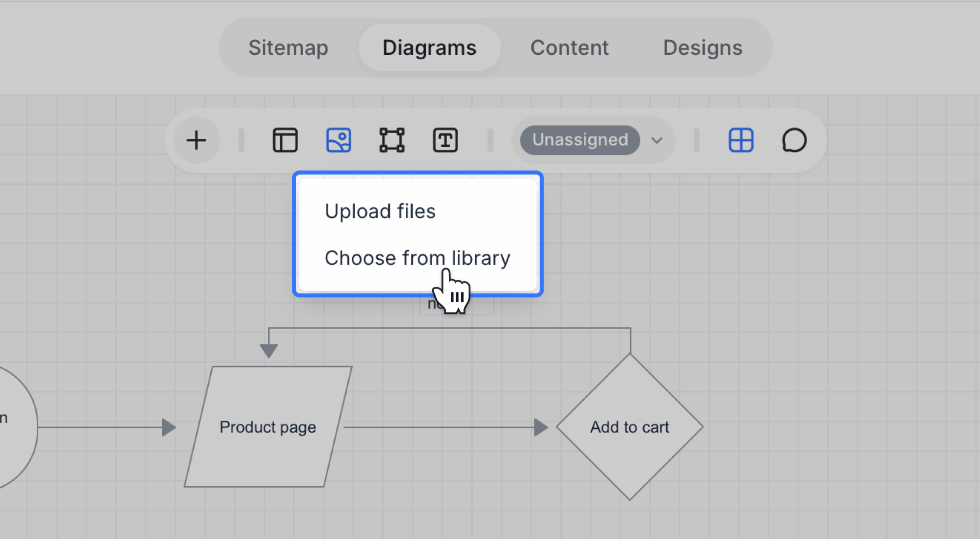Viewport: 980px width, 539px height.
Task: Choose Upload files from the menu
Action: (x=418, y=211)
